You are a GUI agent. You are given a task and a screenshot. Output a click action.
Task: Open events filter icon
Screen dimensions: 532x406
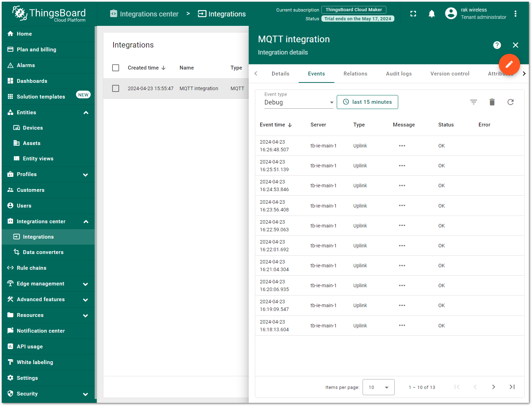tap(474, 102)
